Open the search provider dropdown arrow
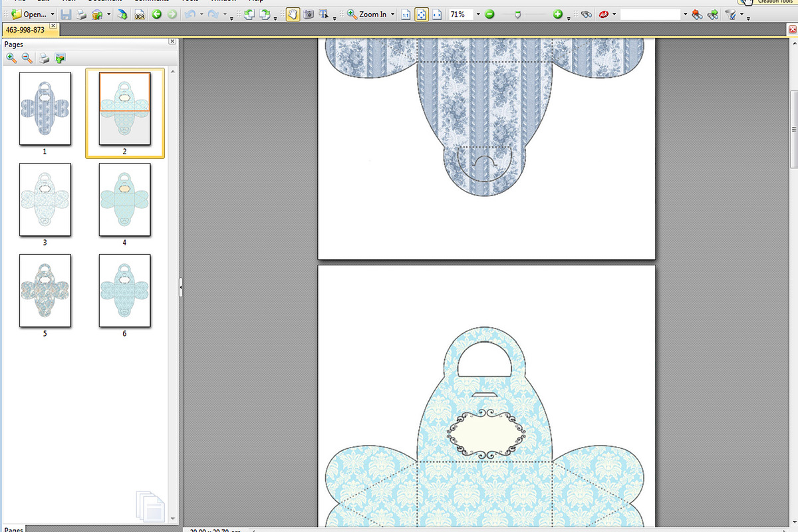The height and width of the screenshot is (532, 798). pos(614,14)
